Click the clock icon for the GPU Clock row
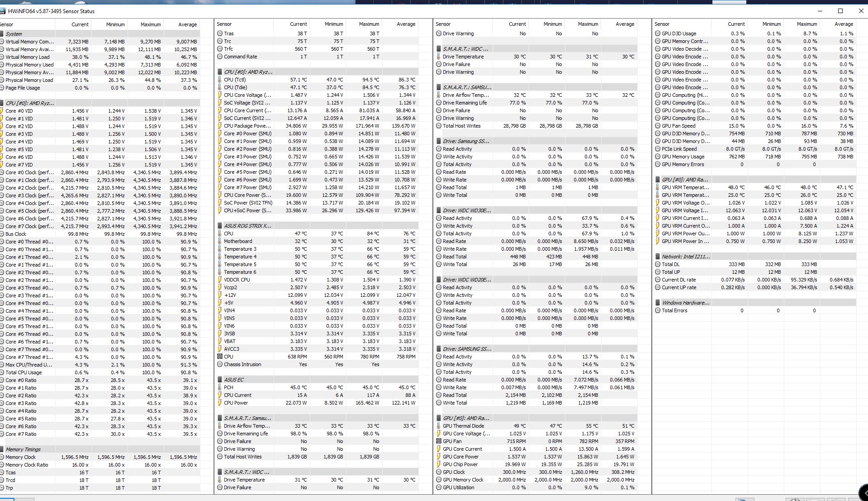868x501 pixels. pos(439,472)
